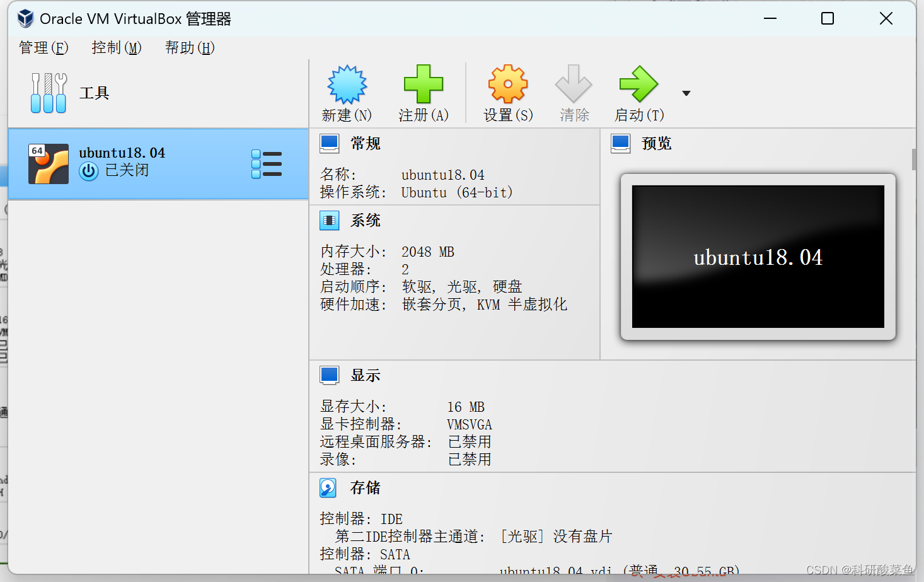This screenshot has height=582, width=924.
Task: Open the 管理 (File) menu
Action: pyautogui.click(x=43, y=47)
